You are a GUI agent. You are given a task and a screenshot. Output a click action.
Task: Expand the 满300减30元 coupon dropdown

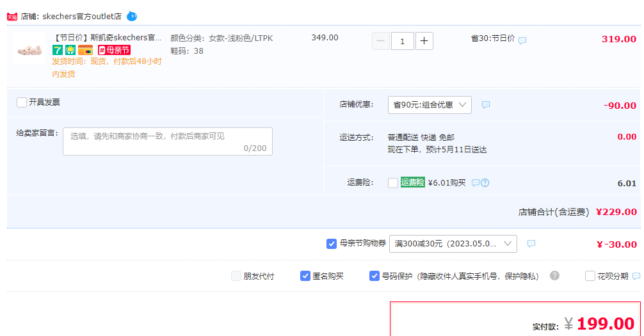453,244
